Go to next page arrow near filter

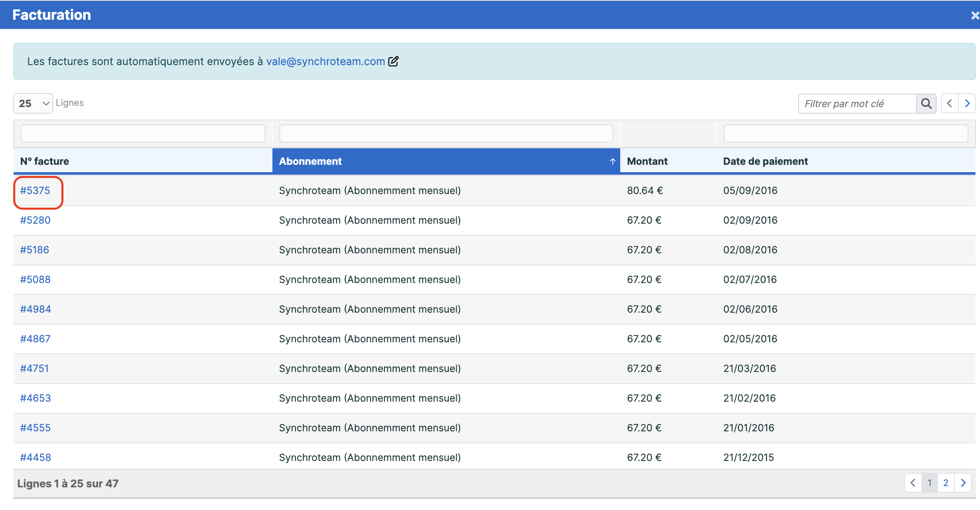tap(967, 103)
